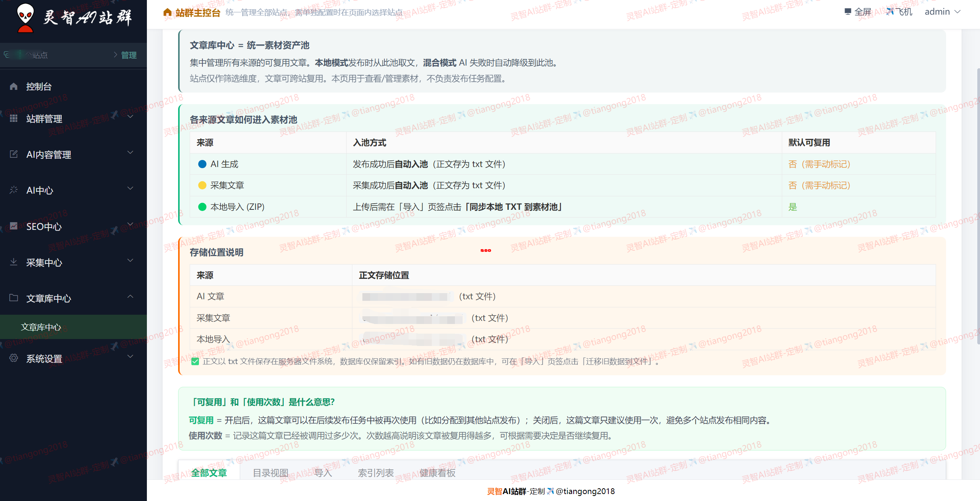
Task: Click the folder icon beside 文章库中心
Action: (x=13, y=298)
